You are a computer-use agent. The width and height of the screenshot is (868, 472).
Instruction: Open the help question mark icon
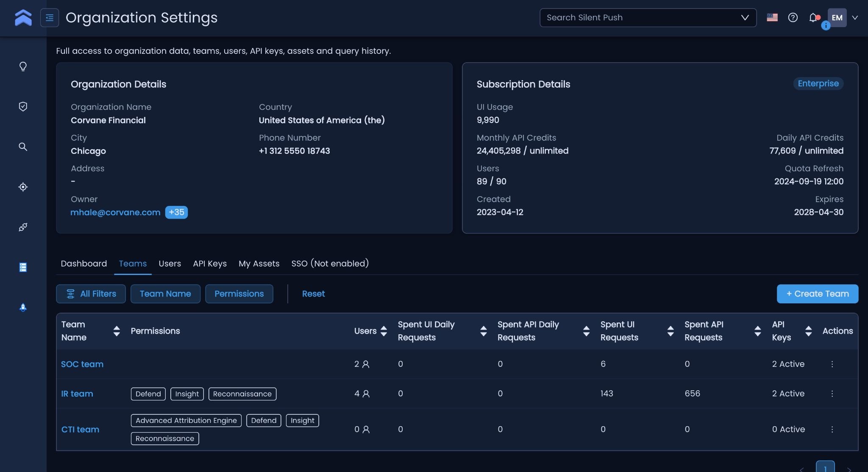tap(793, 18)
